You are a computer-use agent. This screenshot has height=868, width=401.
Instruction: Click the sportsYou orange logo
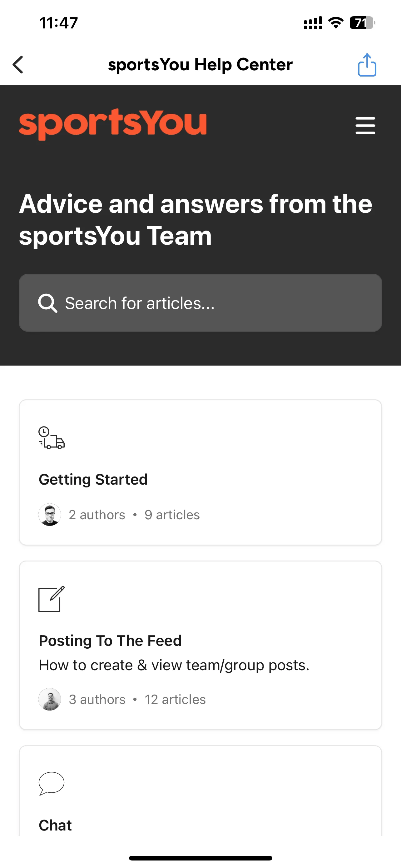(113, 124)
